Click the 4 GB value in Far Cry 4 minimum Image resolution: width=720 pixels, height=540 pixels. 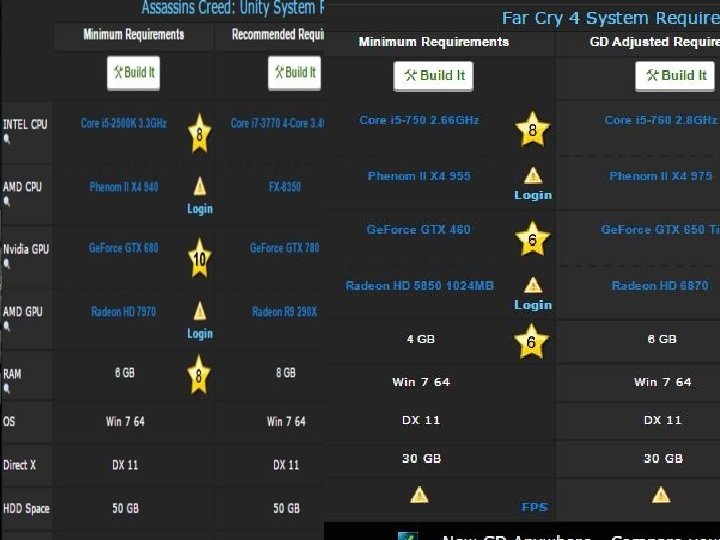(x=421, y=339)
